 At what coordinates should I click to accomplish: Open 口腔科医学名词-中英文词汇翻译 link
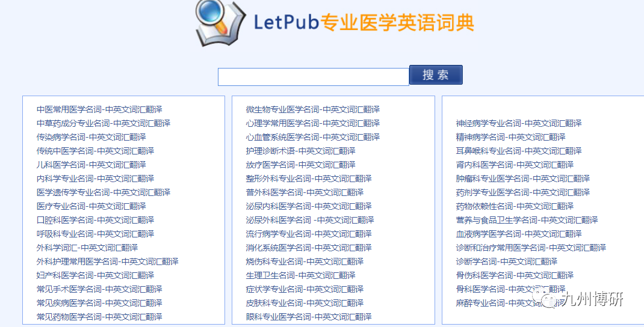pyautogui.click(x=95, y=220)
